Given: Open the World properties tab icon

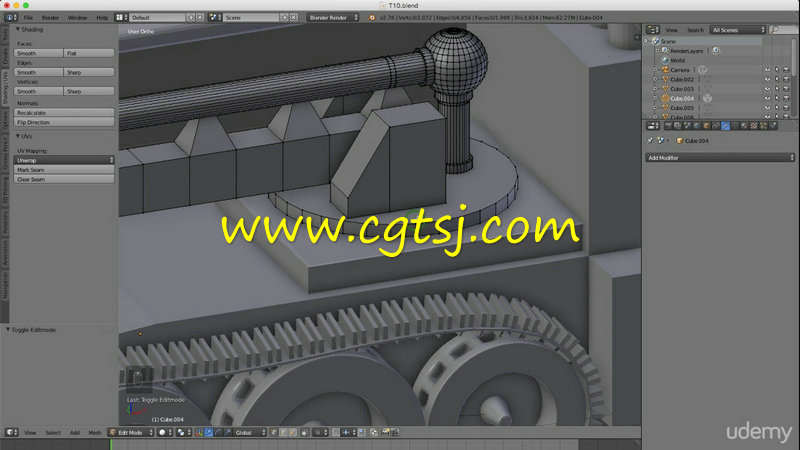Looking at the screenshot, I should pyautogui.click(x=697, y=126).
